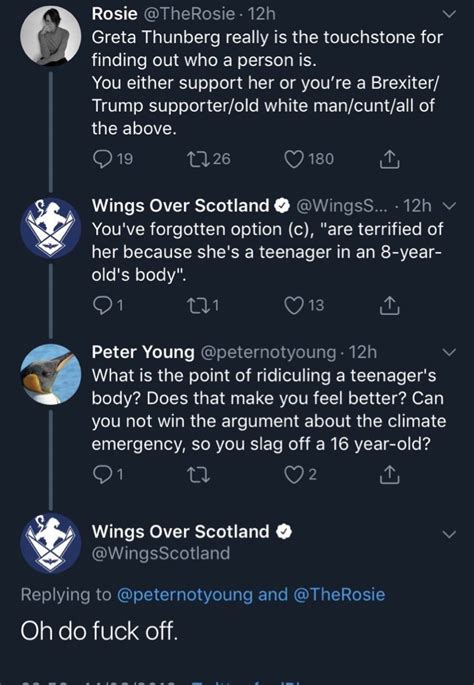Reply to Wings Over Scotland's option (c) tweet

(x=103, y=305)
